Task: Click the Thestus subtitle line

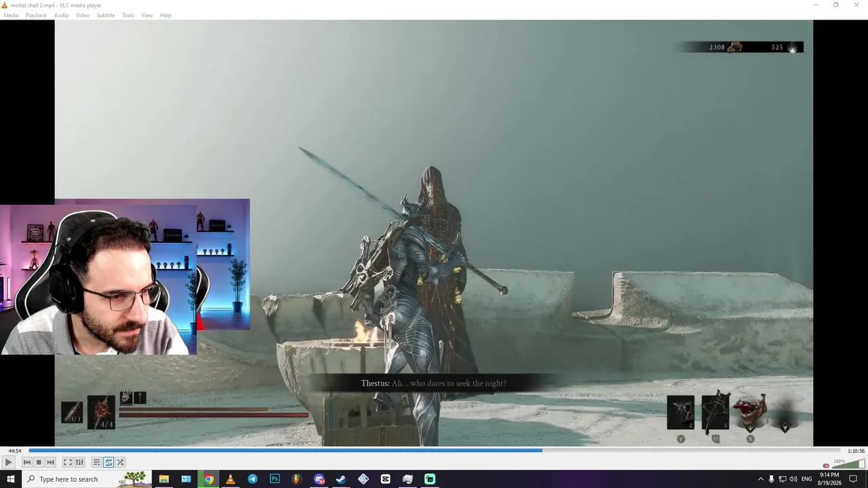Action: [433, 384]
